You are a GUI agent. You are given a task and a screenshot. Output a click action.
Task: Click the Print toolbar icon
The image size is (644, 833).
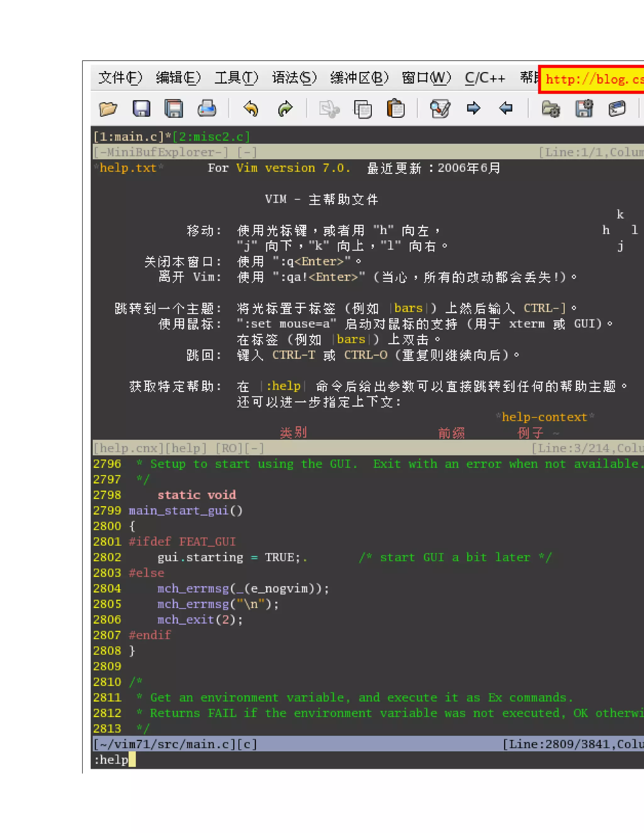point(207,109)
